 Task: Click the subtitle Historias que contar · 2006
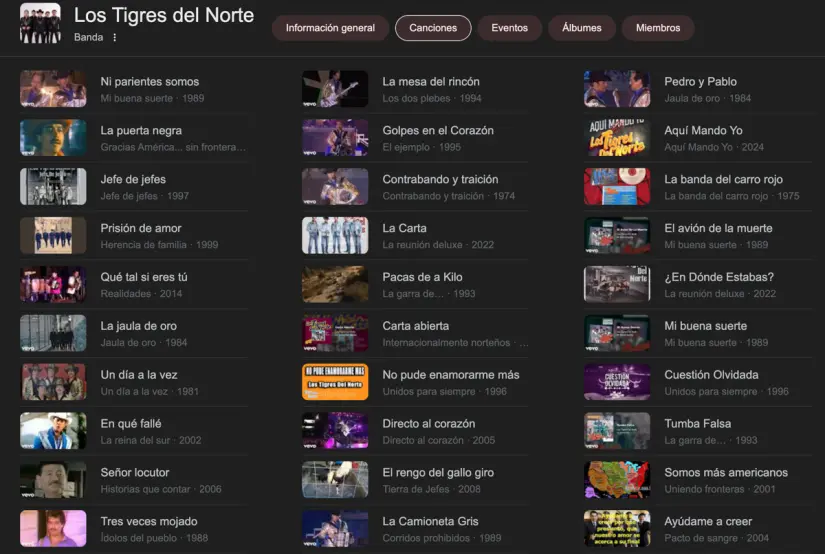pyautogui.click(x=161, y=489)
